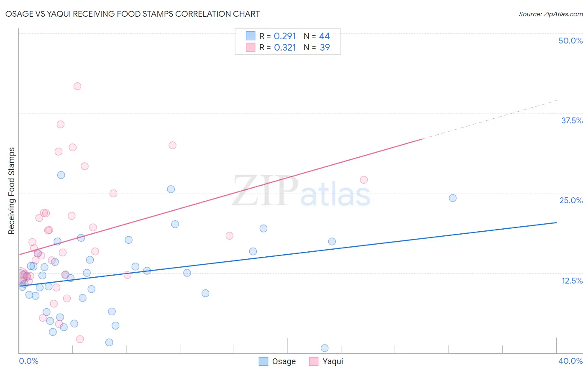Image resolution: width=588 pixels, height=373 pixels.
Task: Select the Osage legend label
Action: pyautogui.click(x=284, y=361)
